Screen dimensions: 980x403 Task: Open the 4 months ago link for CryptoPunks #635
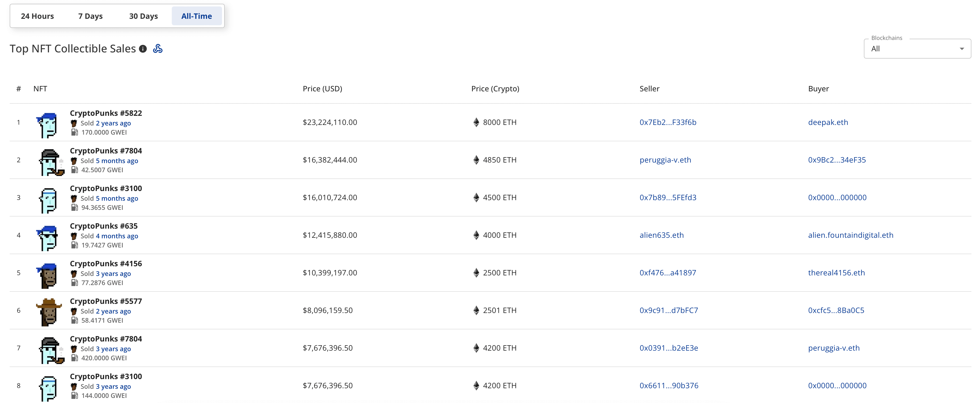[117, 236]
